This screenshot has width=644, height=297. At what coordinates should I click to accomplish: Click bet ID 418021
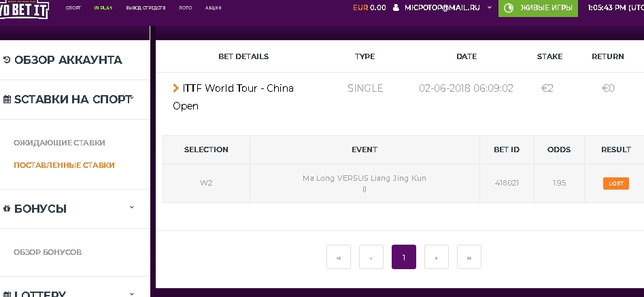point(507,183)
